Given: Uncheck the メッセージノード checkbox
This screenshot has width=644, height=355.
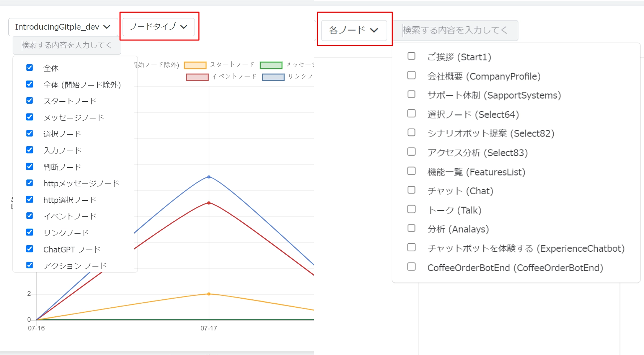Looking at the screenshot, I should tap(30, 117).
